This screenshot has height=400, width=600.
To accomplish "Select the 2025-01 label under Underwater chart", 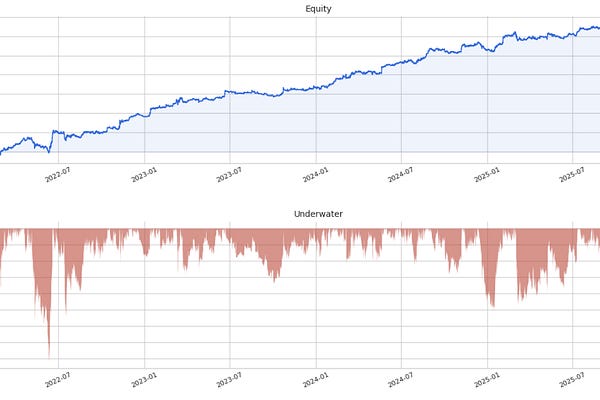I will click(x=487, y=380).
